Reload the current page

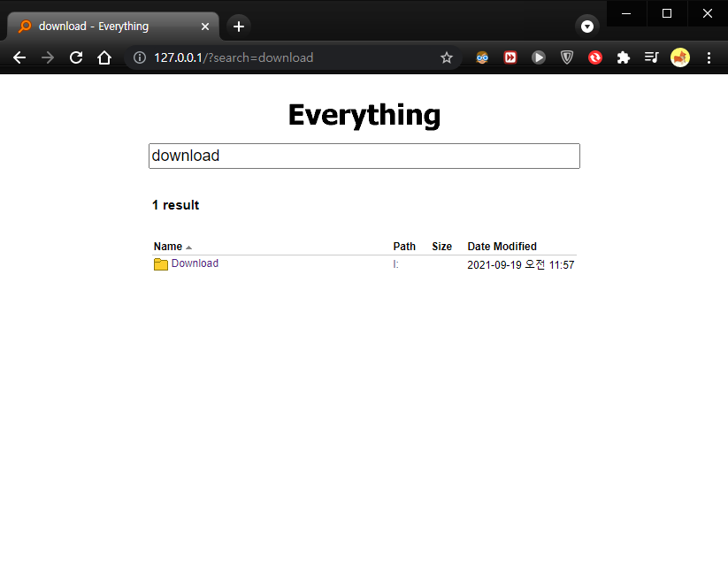[x=76, y=57]
